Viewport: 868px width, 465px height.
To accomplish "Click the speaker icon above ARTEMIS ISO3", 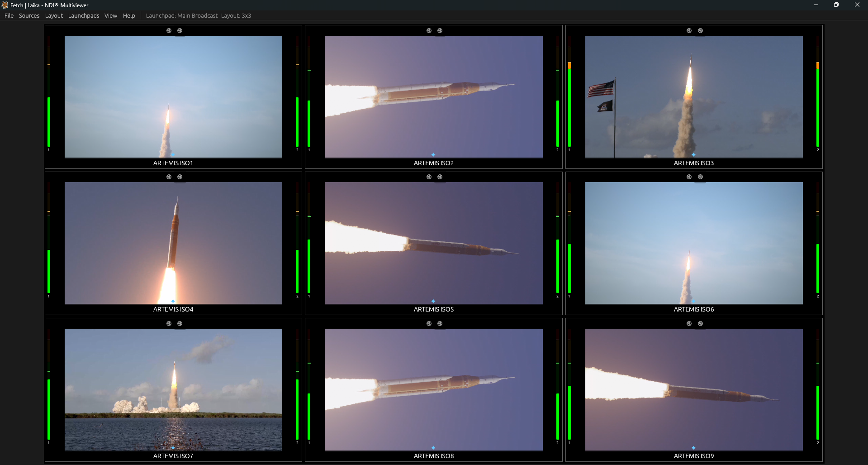I will [x=689, y=30].
